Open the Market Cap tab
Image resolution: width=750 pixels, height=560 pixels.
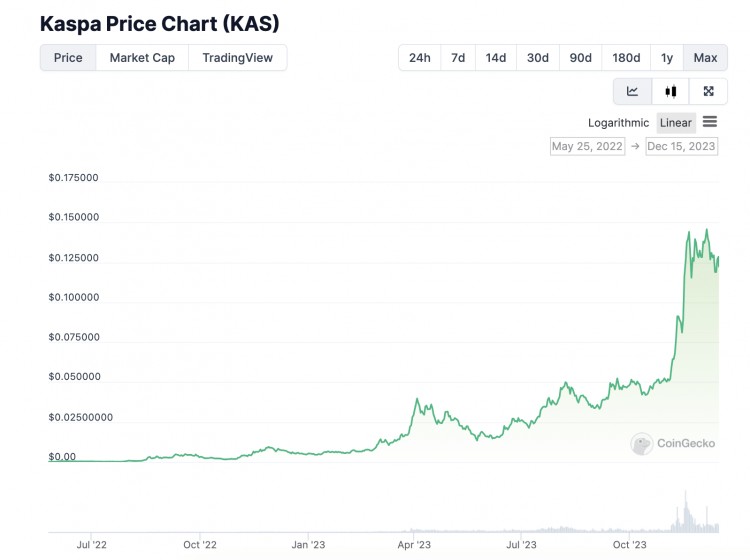(142, 58)
